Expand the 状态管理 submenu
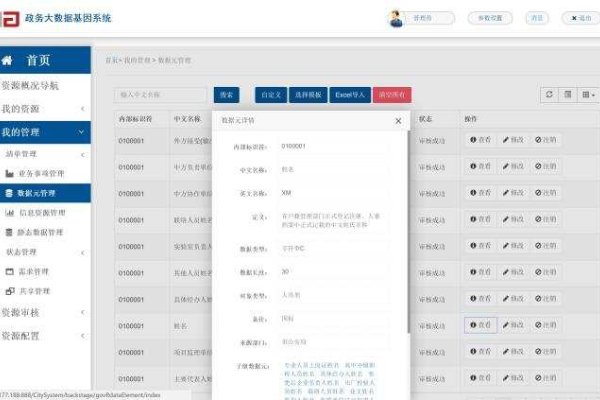600x400 pixels. point(45,252)
